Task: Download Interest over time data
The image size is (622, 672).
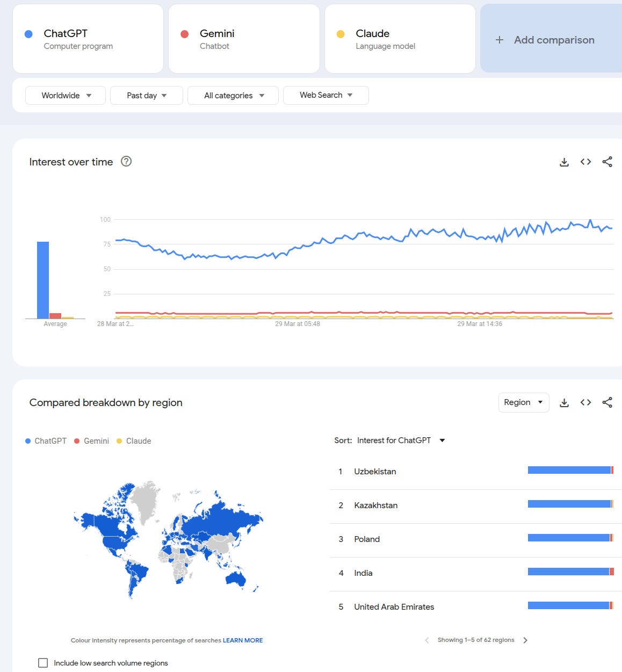Action: (x=564, y=162)
